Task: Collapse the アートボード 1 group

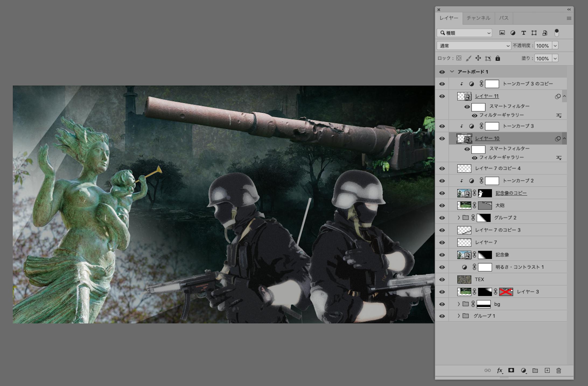Action: [452, 72]
